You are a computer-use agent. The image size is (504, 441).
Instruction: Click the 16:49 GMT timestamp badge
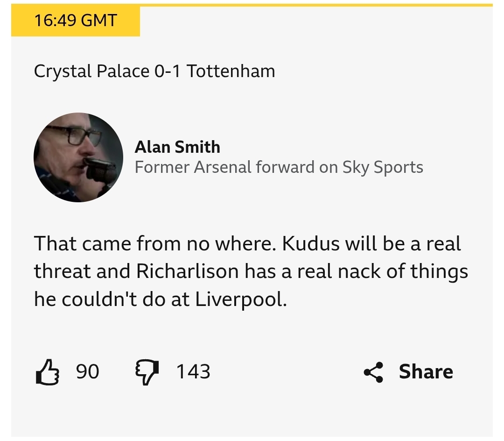coord(76,21)
